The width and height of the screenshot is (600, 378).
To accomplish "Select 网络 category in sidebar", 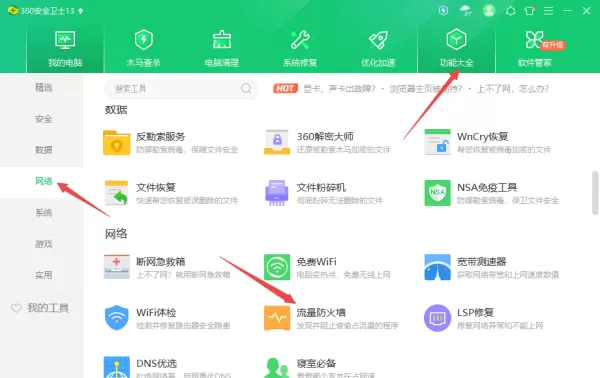I will pyautogui.click(x=43, y=181).
